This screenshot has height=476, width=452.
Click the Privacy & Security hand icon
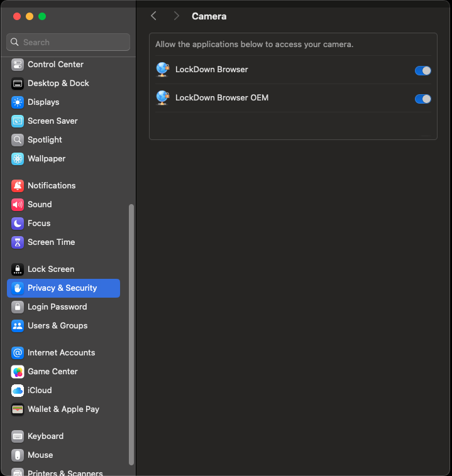click(18, 288)
